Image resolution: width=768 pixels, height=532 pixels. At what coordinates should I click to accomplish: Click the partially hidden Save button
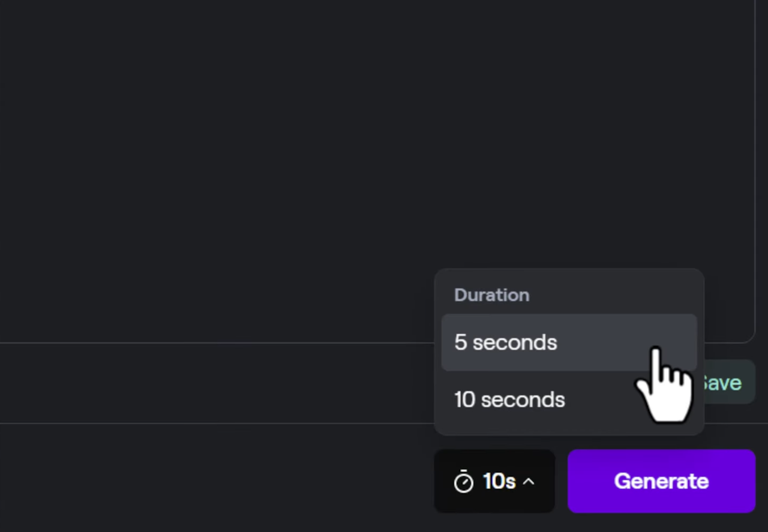[726, 382]
